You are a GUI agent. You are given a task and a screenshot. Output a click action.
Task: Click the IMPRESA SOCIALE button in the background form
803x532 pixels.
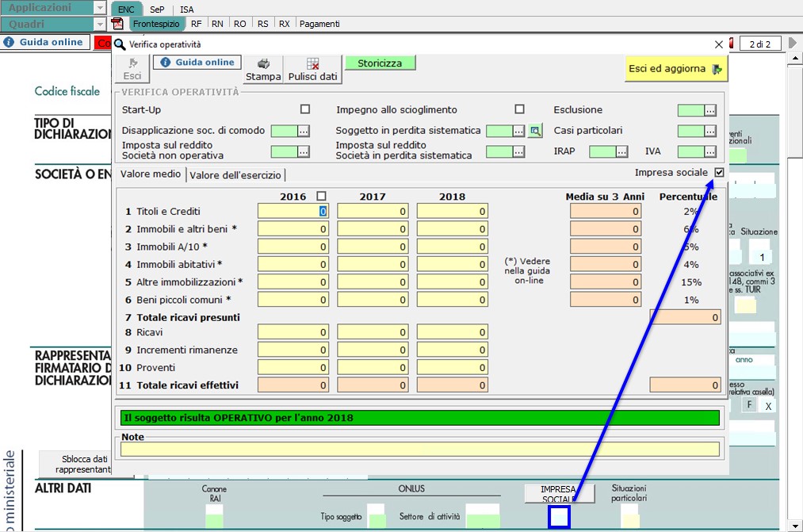click(x=559, y=494)
